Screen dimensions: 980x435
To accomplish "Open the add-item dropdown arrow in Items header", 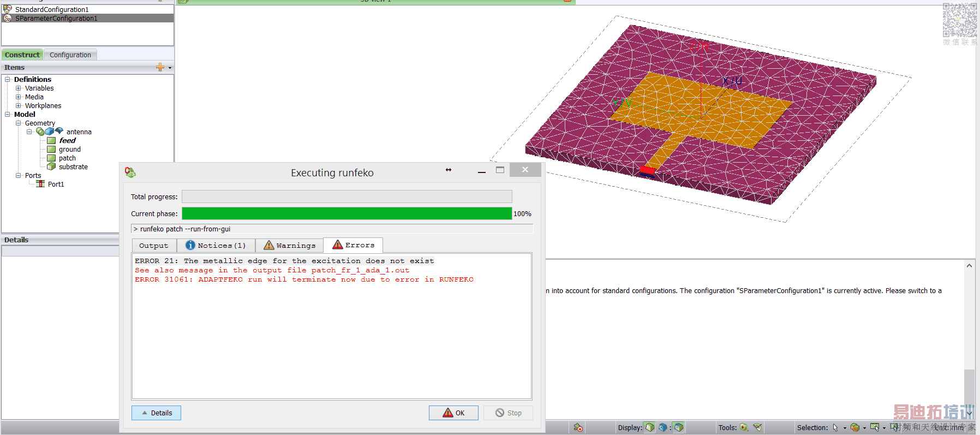I will (x=170, y=68).
